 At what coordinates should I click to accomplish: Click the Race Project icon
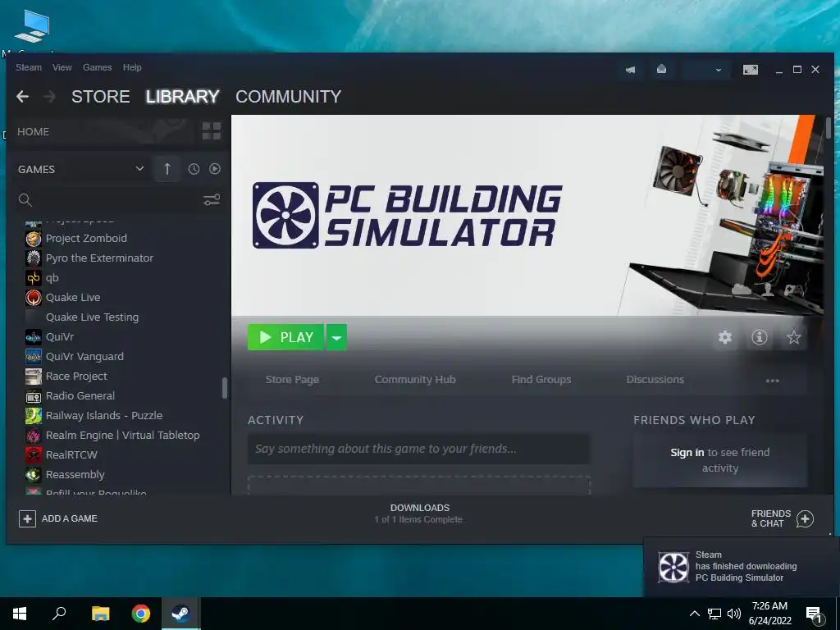tap(33, 376)
